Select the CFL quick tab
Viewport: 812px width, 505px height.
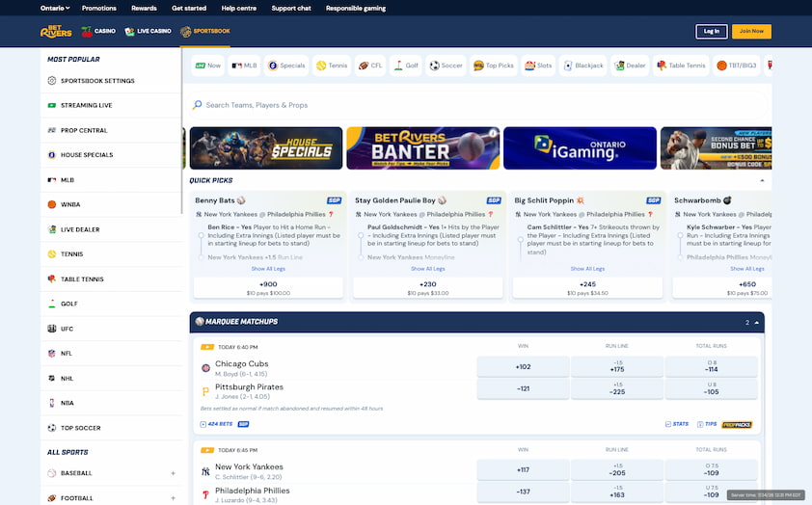pos(370,66)
